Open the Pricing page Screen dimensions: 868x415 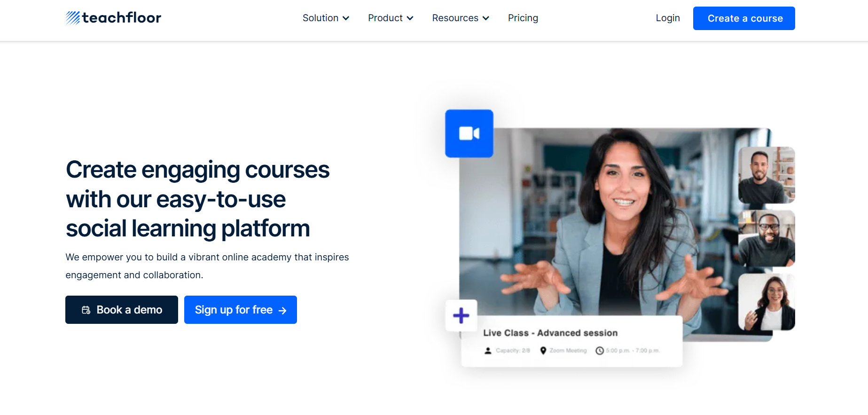[523, 18]
